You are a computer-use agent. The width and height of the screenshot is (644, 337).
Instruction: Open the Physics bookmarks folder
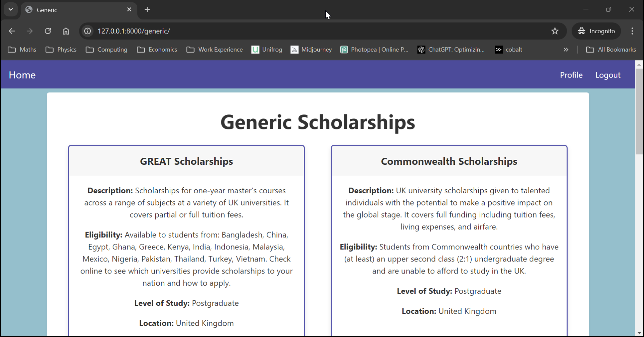click(x=61, y=50)
